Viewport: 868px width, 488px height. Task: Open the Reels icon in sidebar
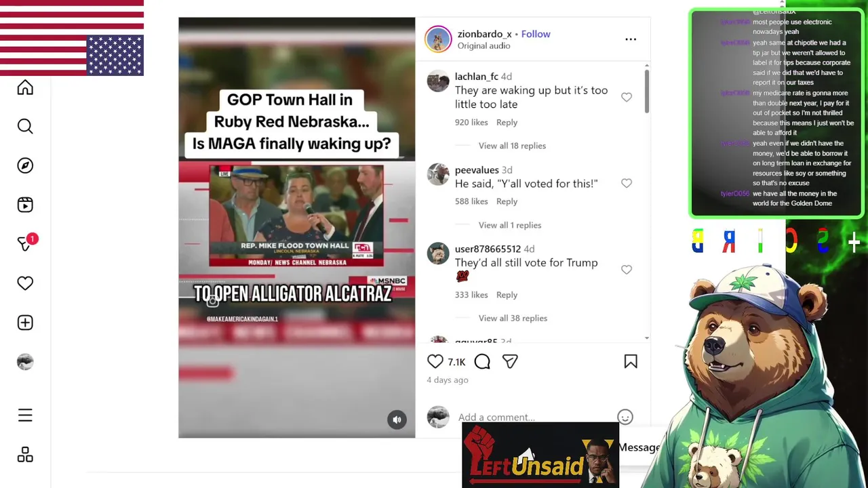25,205
